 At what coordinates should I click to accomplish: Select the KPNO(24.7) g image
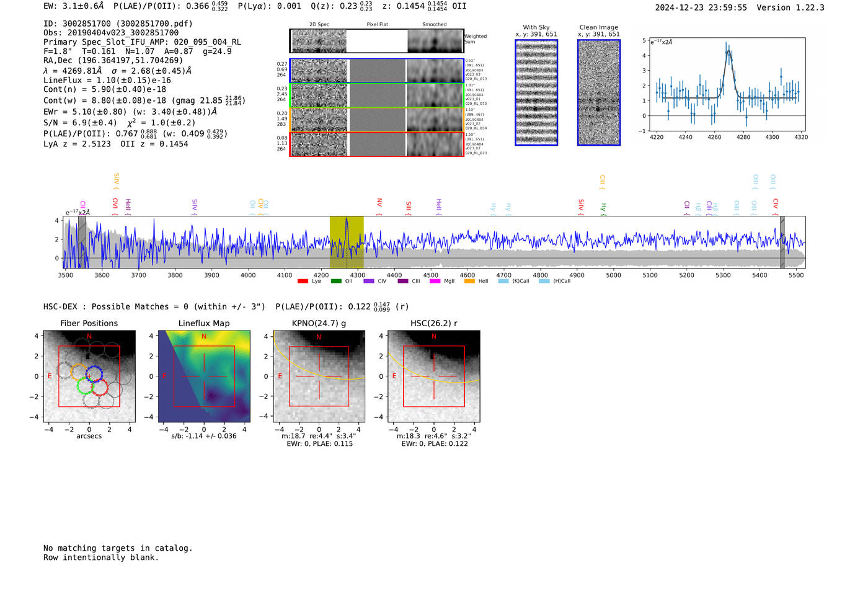pos(319,376)
